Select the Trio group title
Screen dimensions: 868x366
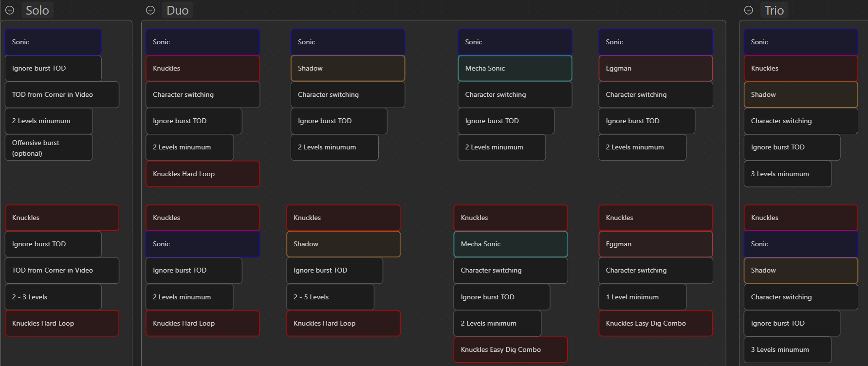click(774, 10)
